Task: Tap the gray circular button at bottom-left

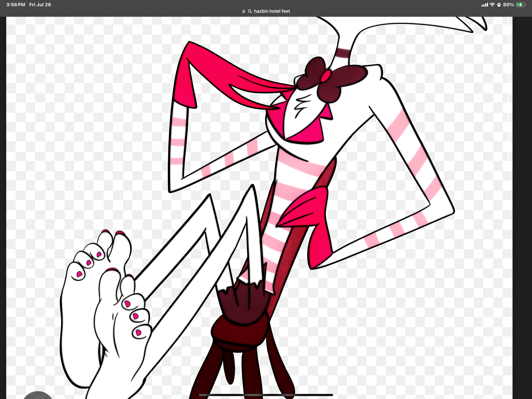Action: [x=38, y=395]
